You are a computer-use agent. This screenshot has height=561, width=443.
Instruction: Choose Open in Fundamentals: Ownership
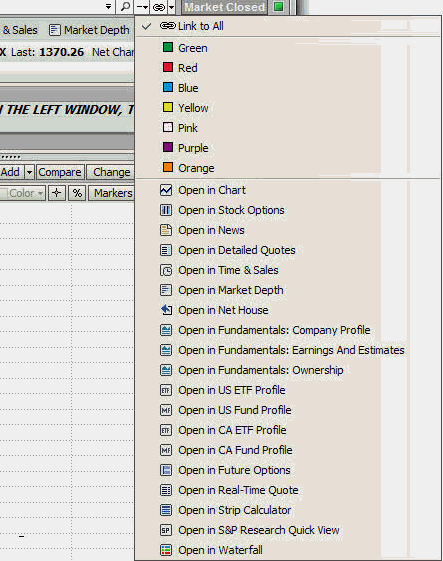tap(261, 370)
